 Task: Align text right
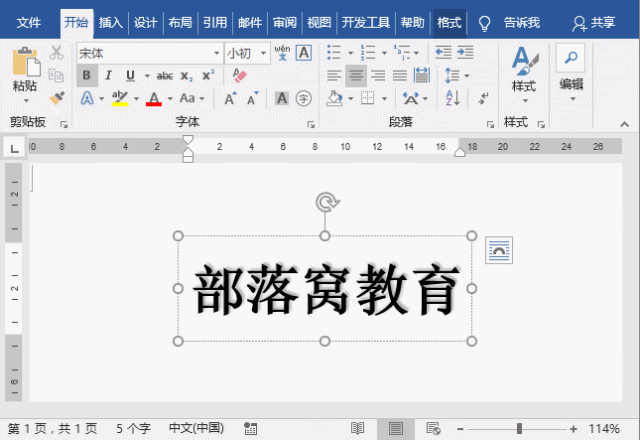(x=378, y=76)
